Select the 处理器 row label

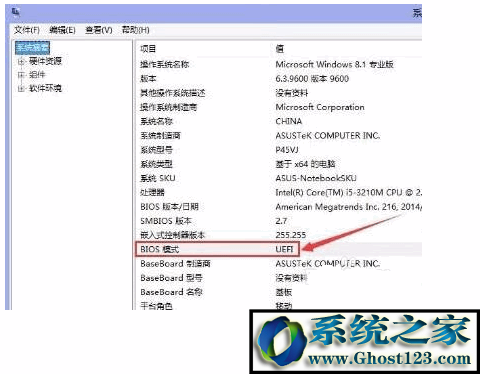[x=152, y=193]
